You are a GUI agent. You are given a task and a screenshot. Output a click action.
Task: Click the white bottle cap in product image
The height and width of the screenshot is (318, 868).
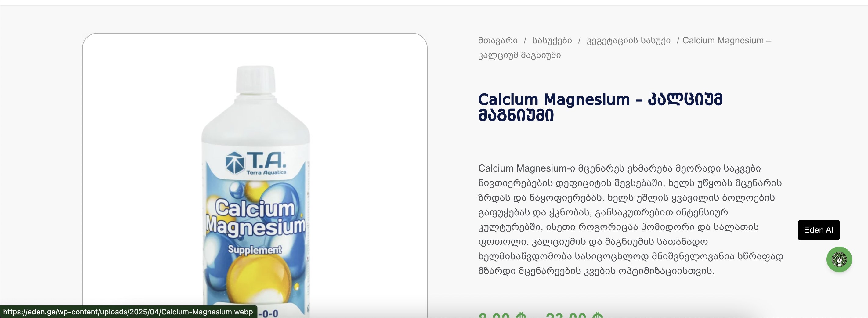[x=255, y=79]
